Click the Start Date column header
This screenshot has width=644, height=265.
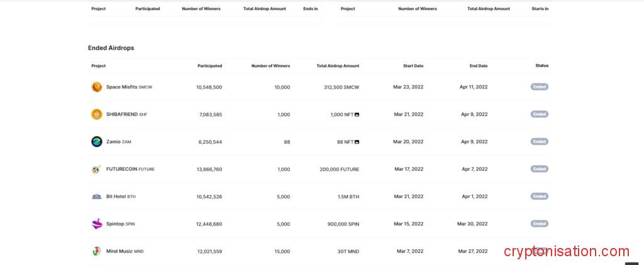413,66
